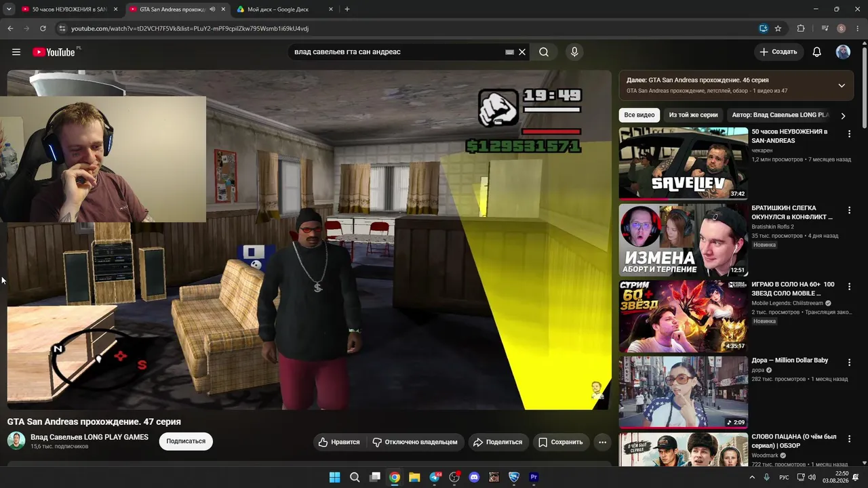Click the Создать create button
The width and height of the screenshot is (868, 488).
point(778,52)
